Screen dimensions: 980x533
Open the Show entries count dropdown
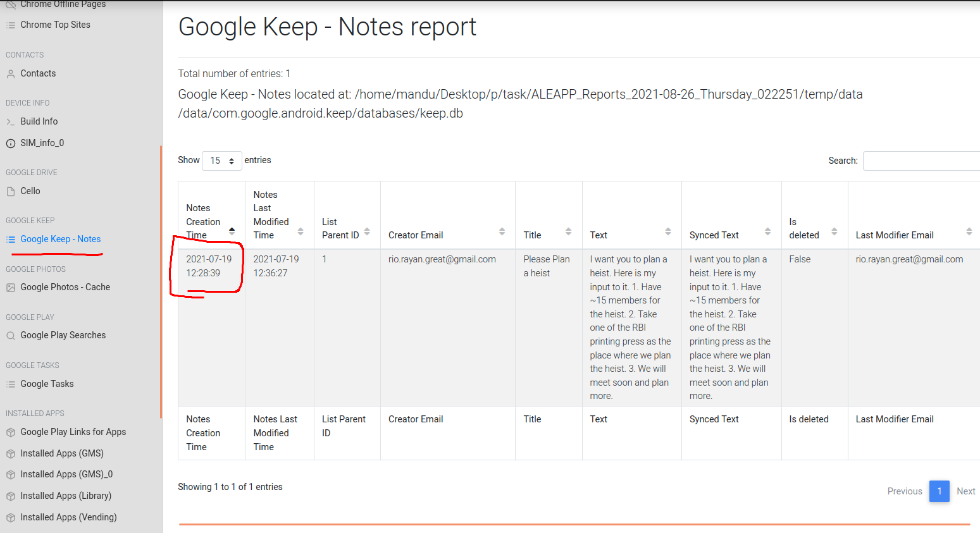pos(222,161)
